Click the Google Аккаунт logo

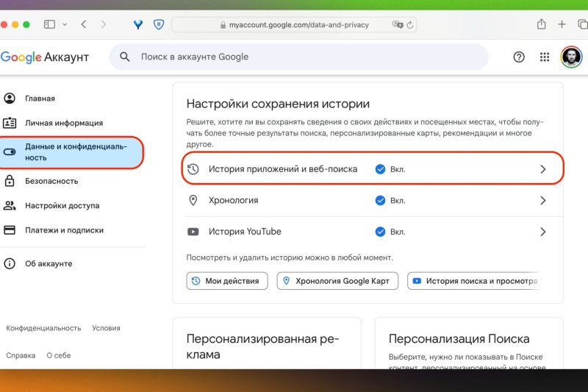click(45, 57)
